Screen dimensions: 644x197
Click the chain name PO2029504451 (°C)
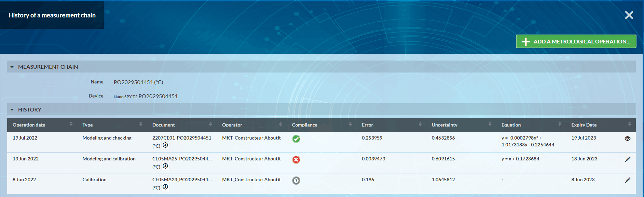point(138,82)
